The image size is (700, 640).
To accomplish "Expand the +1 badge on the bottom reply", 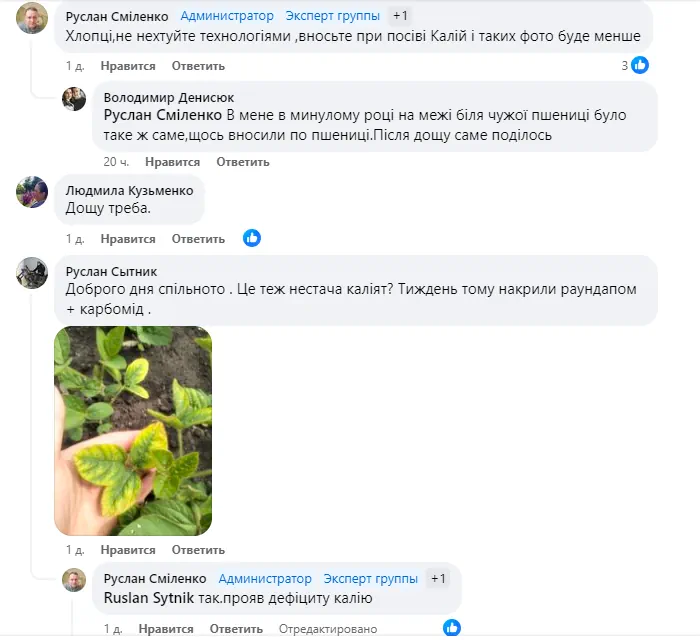I will coord(438,578).
